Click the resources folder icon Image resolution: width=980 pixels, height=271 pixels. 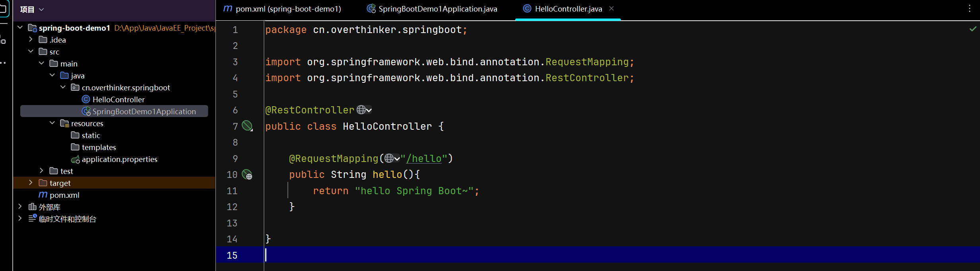coord(64,123)
